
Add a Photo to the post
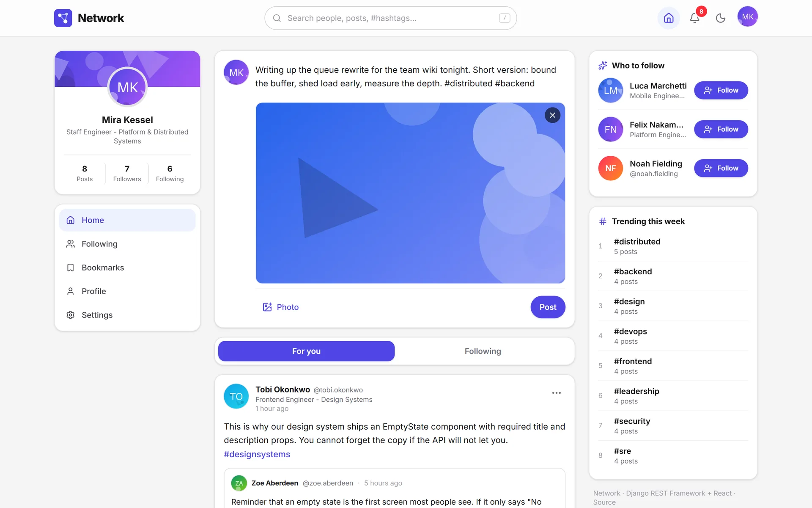[x=281, y=307]
